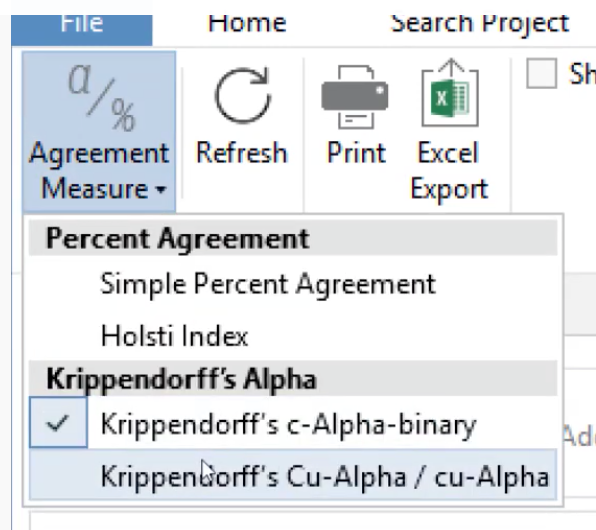
Task: Click the Print printer icon
Action: click(355, 97)
